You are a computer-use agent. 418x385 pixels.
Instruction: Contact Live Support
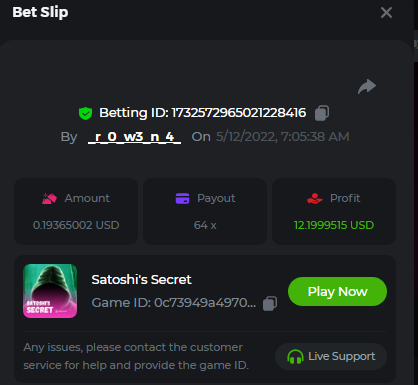[331, 356]
